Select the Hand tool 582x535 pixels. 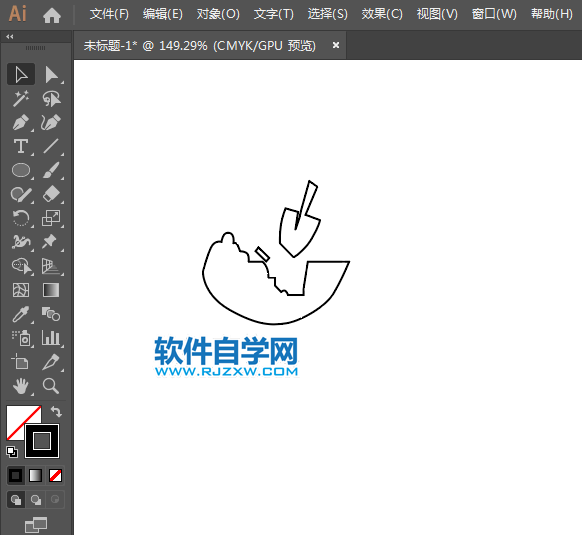point(21,386)
